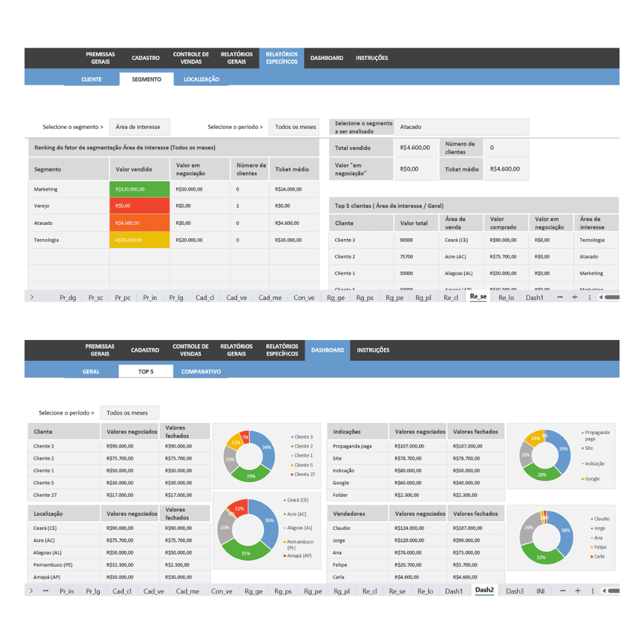Switch to the COMPARATIVO dashboard tab
The height and width of the screenshot is (644, 644).
[200, 372]
